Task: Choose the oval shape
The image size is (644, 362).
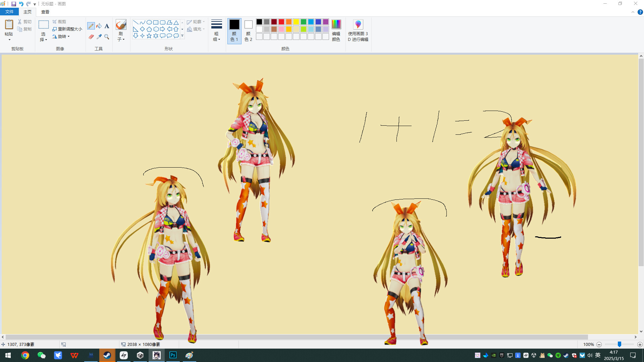Action: tap(149, 22)
